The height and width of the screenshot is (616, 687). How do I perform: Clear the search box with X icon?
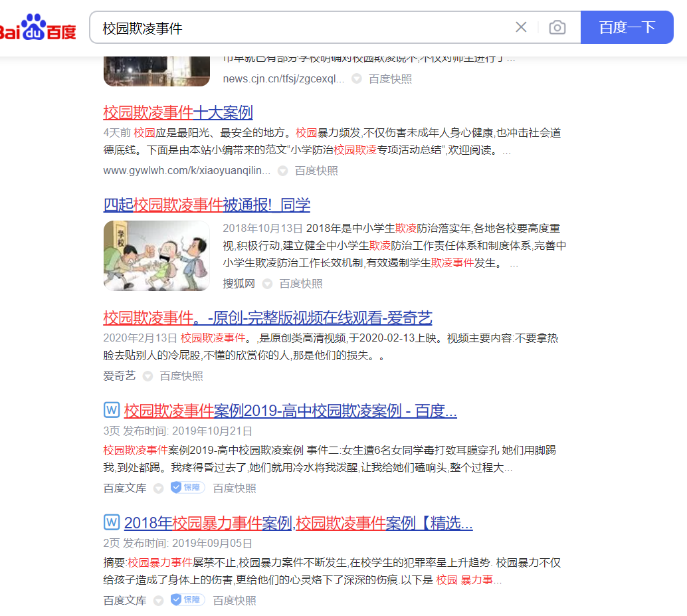521,27
